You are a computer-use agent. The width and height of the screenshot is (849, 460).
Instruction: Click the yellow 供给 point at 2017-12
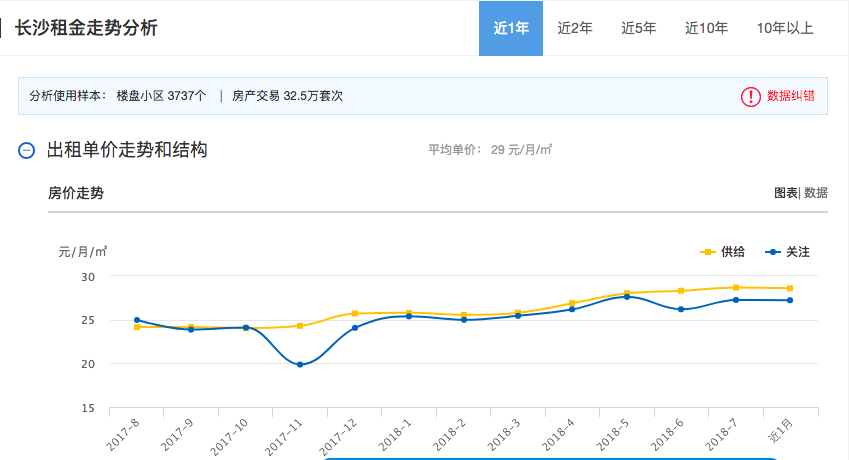tap(355, 313)
